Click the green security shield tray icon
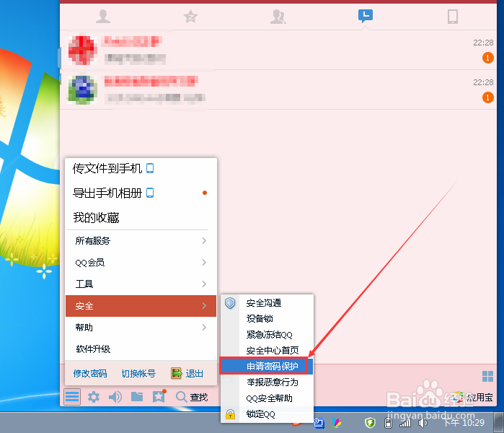 point(370,422)
